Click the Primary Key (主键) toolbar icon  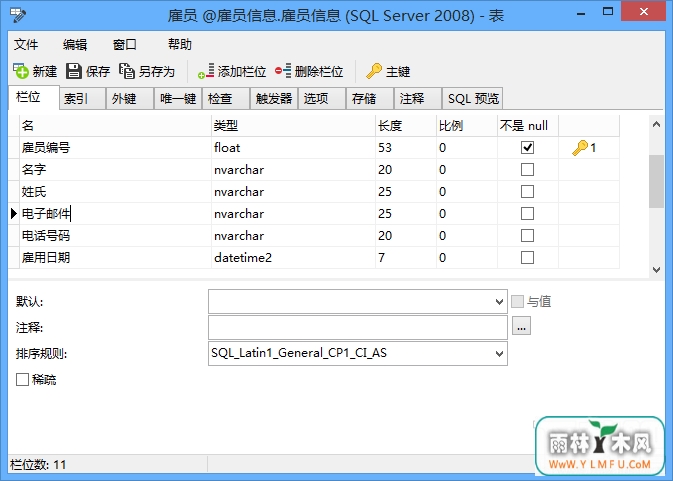pyautogui.click(x=373, y=71)
